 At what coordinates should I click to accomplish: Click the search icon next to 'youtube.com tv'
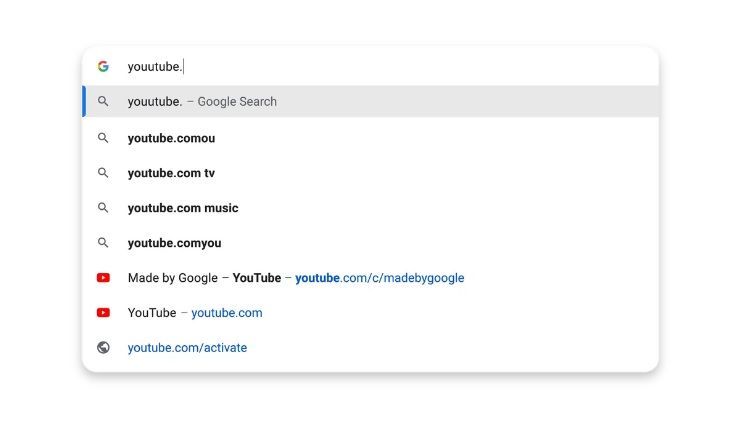click(x=103, y=173)
